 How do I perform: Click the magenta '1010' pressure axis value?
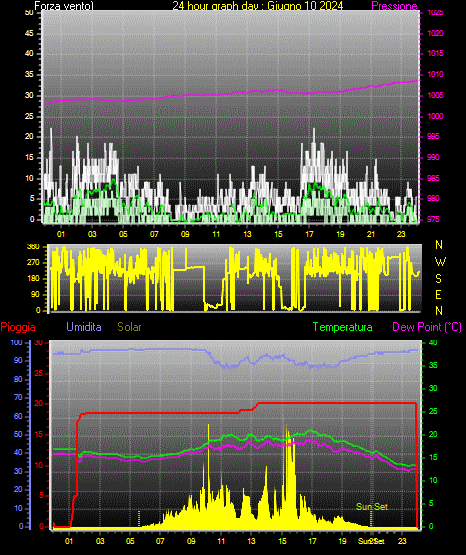pyautogui.click(x=436, y=74)
